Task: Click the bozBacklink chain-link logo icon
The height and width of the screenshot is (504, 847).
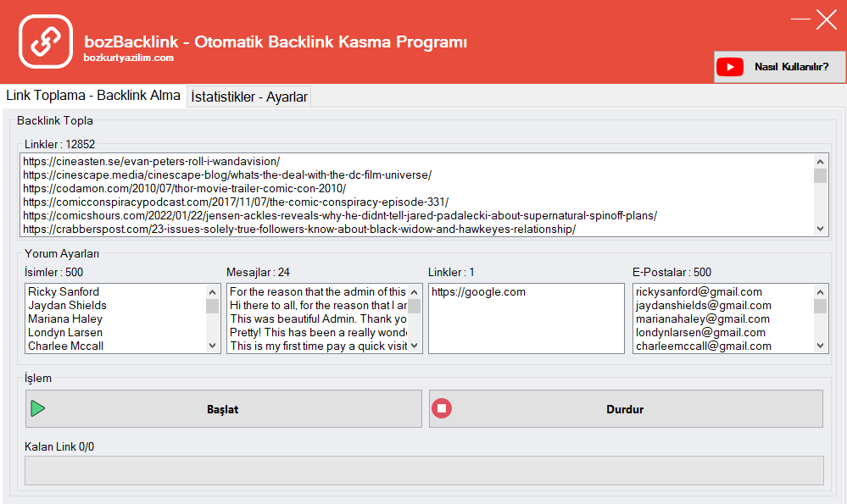Action: click(x=46, y=42)
